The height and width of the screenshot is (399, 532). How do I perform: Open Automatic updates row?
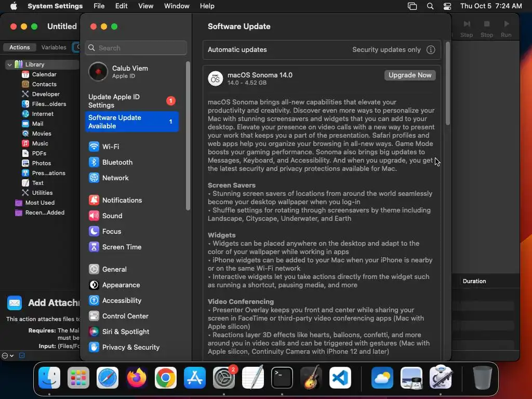coord(322,50)
